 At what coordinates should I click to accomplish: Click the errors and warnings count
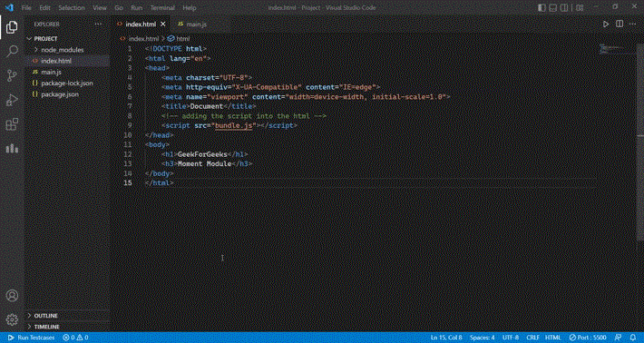75,338
